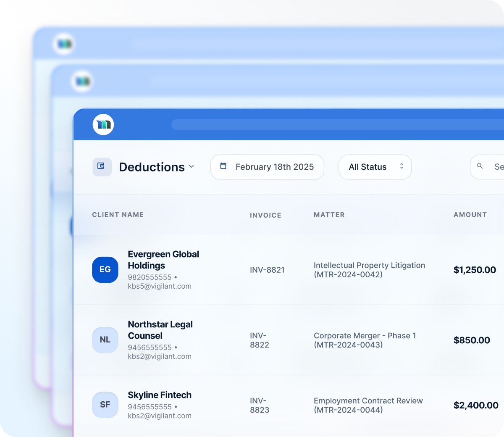Click the EG avatar for Evergreen Global
504x437 pixels.
point(105,270)
